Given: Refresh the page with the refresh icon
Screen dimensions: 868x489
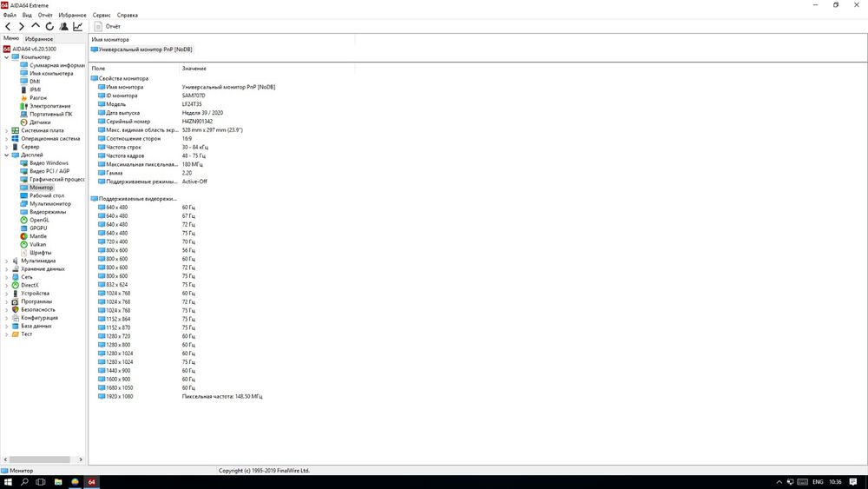Looking at the screenshot, I should [49, 26].
